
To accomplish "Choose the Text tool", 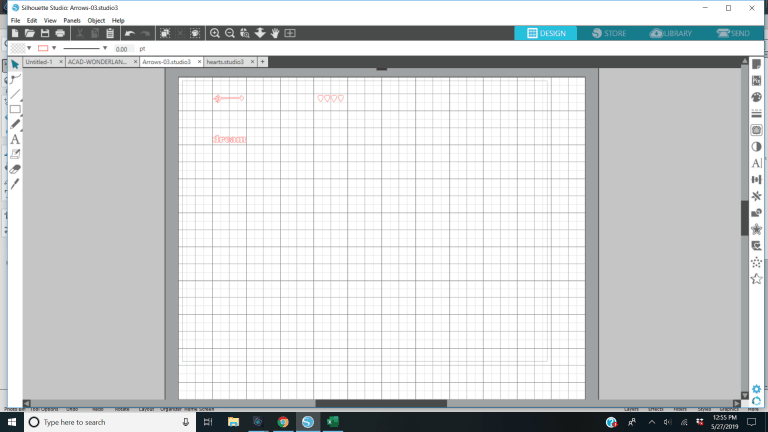I will click(x=15, y=140).
